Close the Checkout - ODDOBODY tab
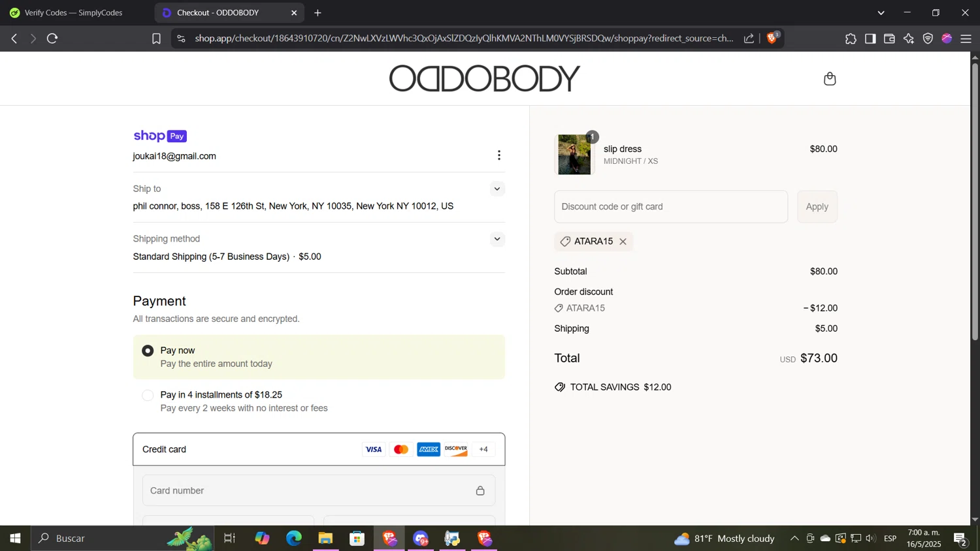This screenshot has height=551, width=980. [294, 13]
